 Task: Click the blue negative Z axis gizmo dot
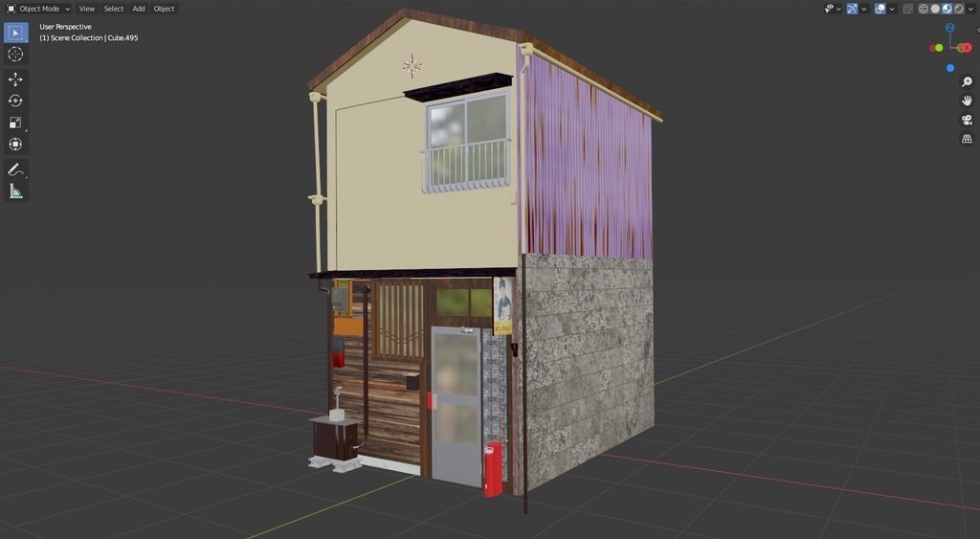(x=950, y=68)
